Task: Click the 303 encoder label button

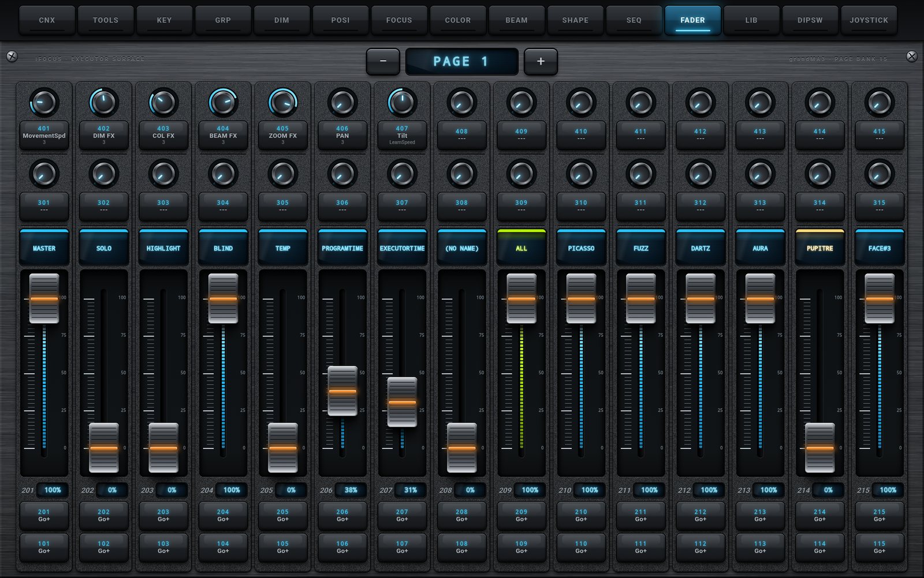Action: [x=163, y=206]
